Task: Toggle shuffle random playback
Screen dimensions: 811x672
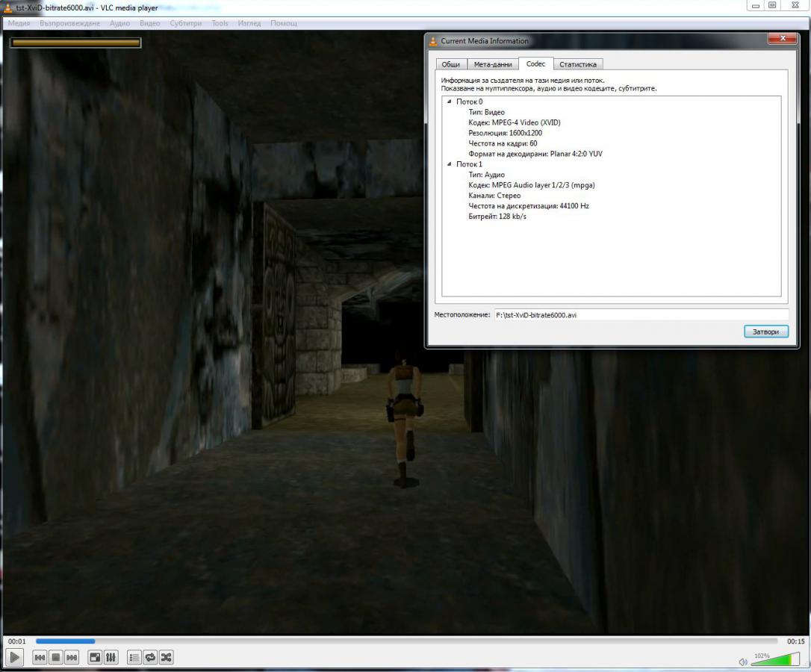Action: pyautogui.click(x=166, y=658)
